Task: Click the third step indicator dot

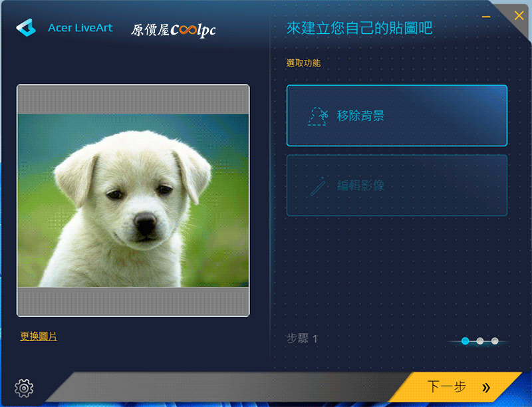Action: click(x=495, y=341)
